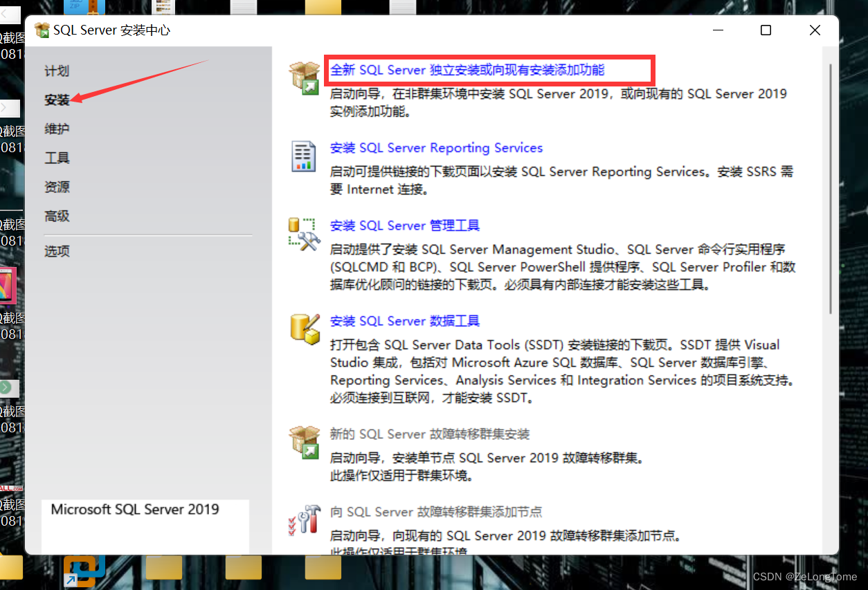This screenshot has height=590, width=868.
Task: Minimize the SQL Server 安装中心 window
Action: (x=717, y=30)
